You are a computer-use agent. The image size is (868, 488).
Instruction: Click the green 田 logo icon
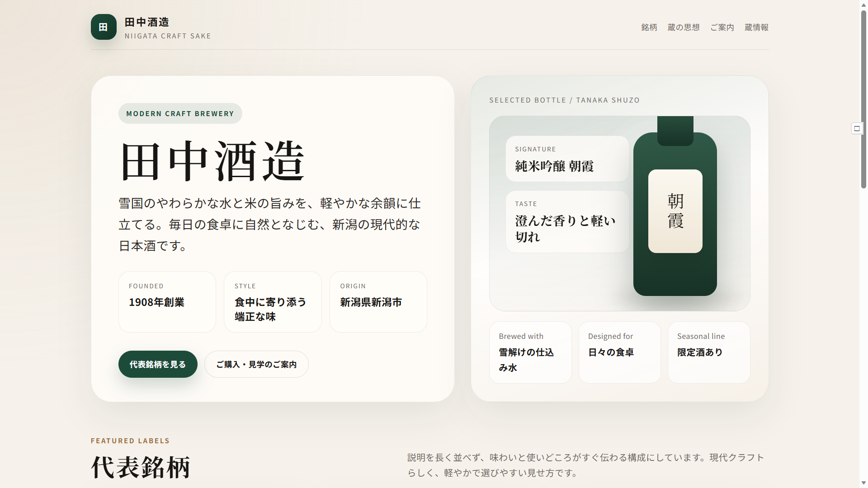click(x=104, y=27)
